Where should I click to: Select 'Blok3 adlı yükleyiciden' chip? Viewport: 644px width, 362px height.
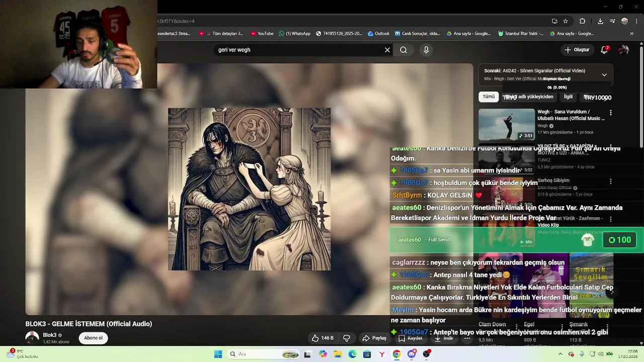tap(529, 97)
